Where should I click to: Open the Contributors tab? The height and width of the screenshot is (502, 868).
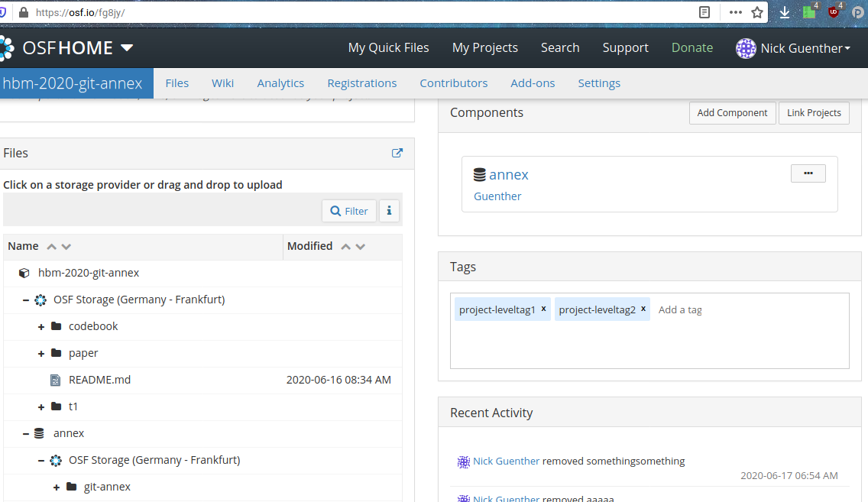coord(453,83)
